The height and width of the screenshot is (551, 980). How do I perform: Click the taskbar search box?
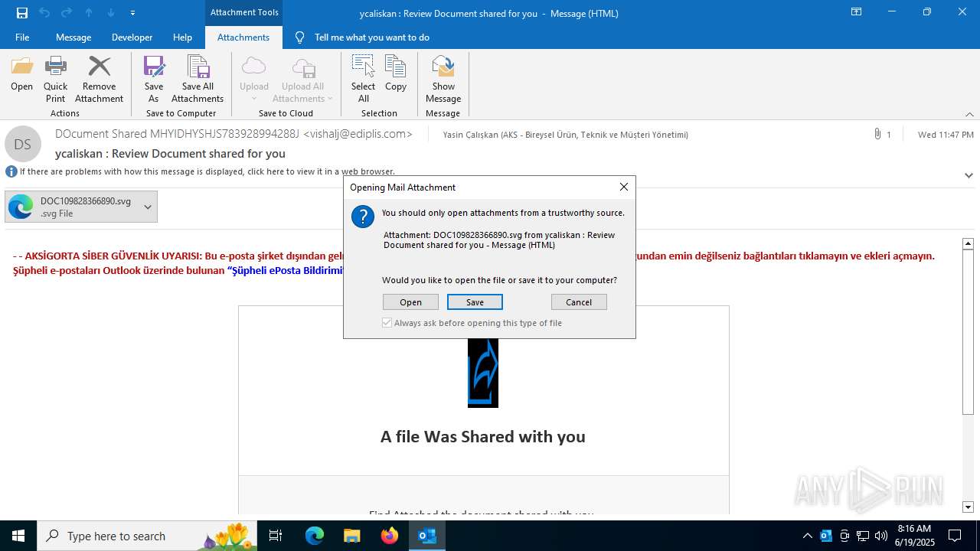tap(147, 536)
